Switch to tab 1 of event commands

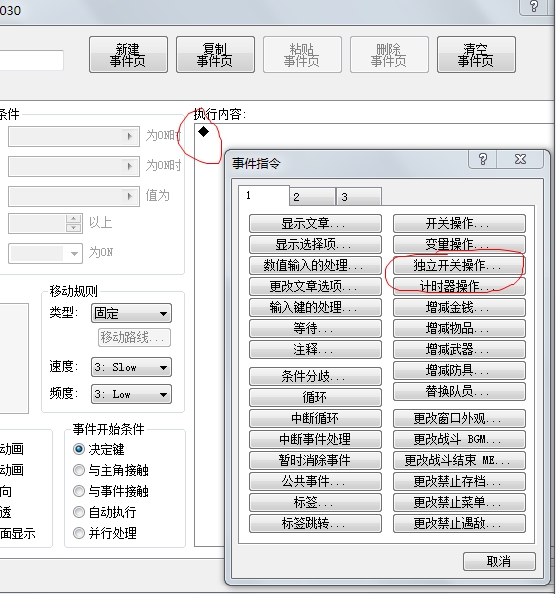(264, 195)
